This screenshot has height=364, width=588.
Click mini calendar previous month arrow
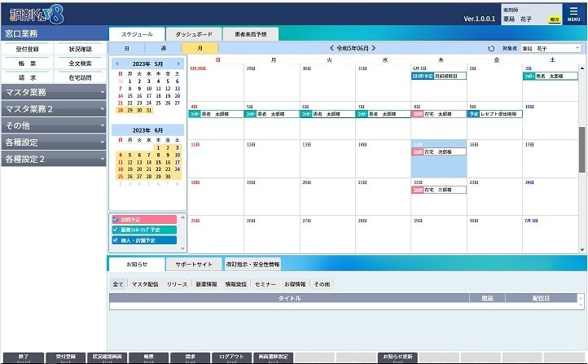coord(116,64)
